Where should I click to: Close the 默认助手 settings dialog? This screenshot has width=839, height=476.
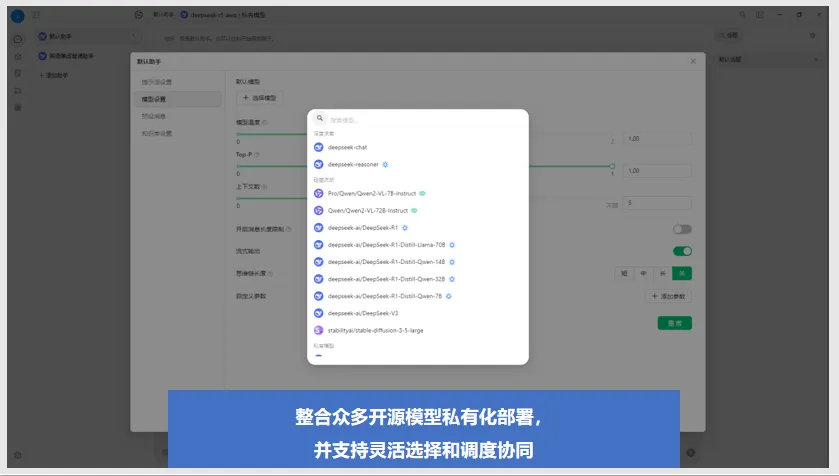(693, 61)
